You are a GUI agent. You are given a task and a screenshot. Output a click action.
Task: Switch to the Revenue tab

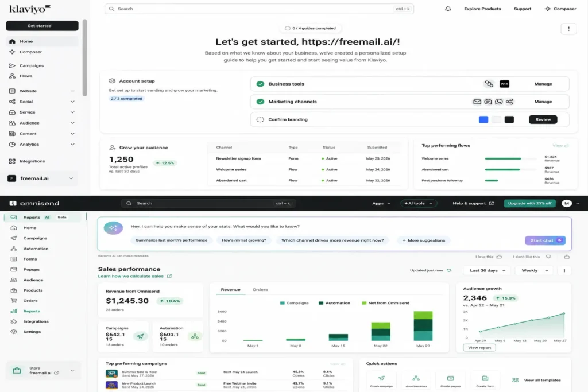coord(230,290)
